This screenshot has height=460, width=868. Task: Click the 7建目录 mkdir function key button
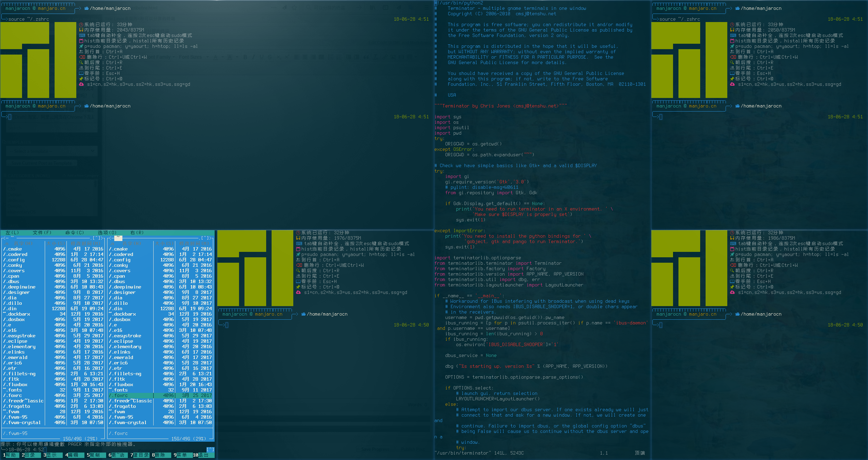(x=140, y=455)
